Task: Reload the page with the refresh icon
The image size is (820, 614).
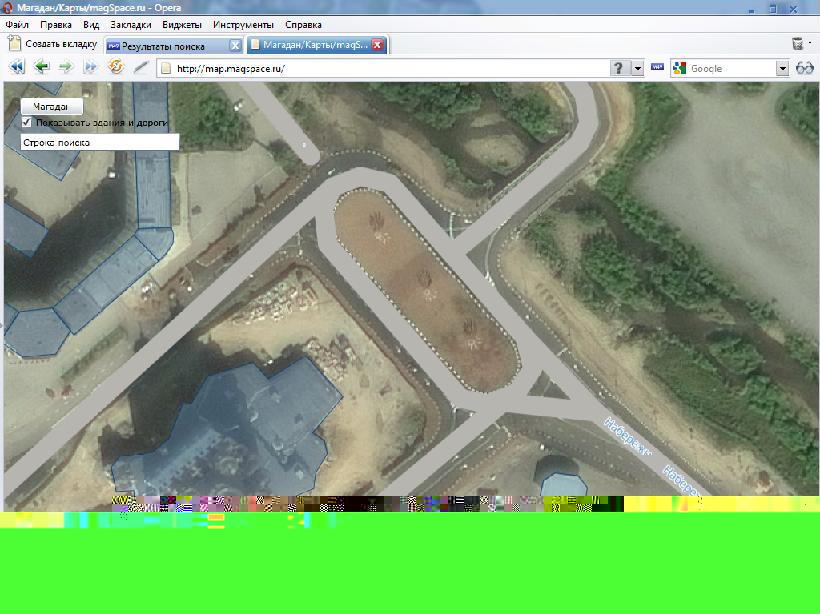Action: (115, 68)
